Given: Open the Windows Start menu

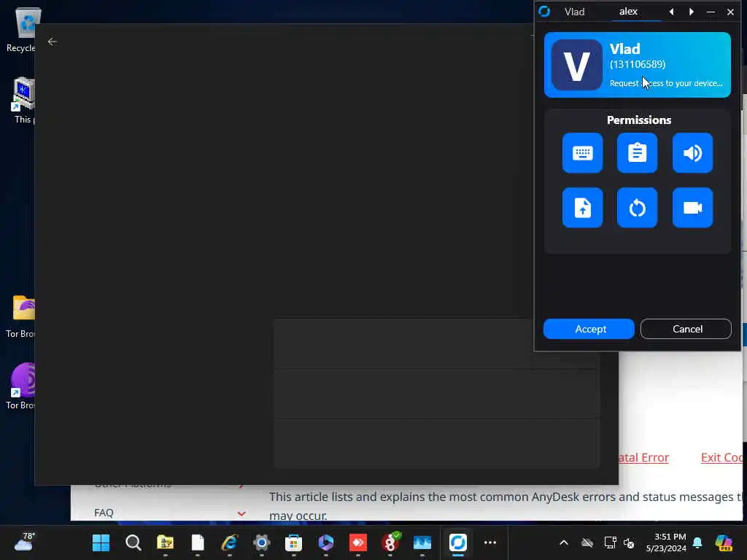Looking at the screenshot, I should click(101, 542).
